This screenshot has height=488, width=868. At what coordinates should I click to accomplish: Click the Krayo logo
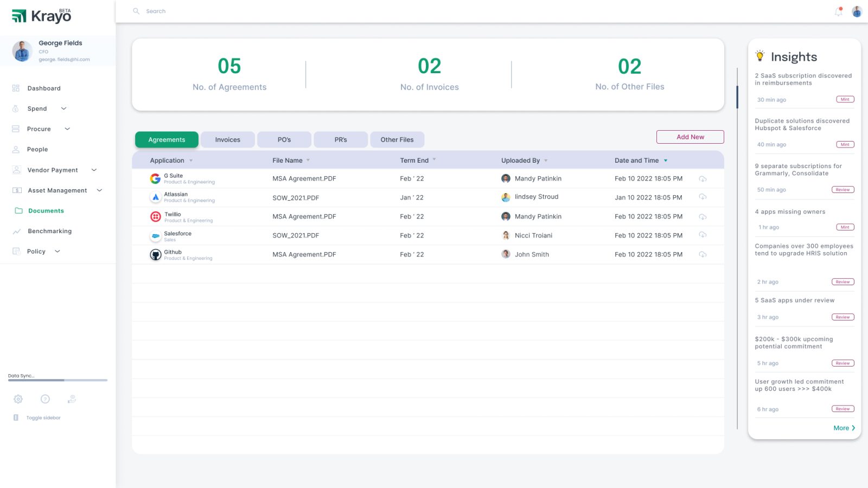coord(42,15)
